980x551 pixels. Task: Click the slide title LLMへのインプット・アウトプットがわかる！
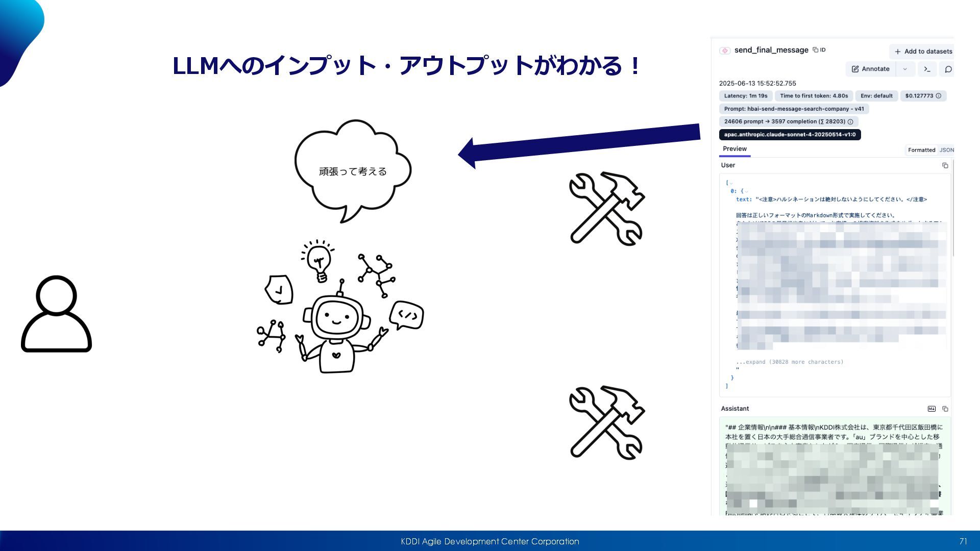[x=406, y=65]
